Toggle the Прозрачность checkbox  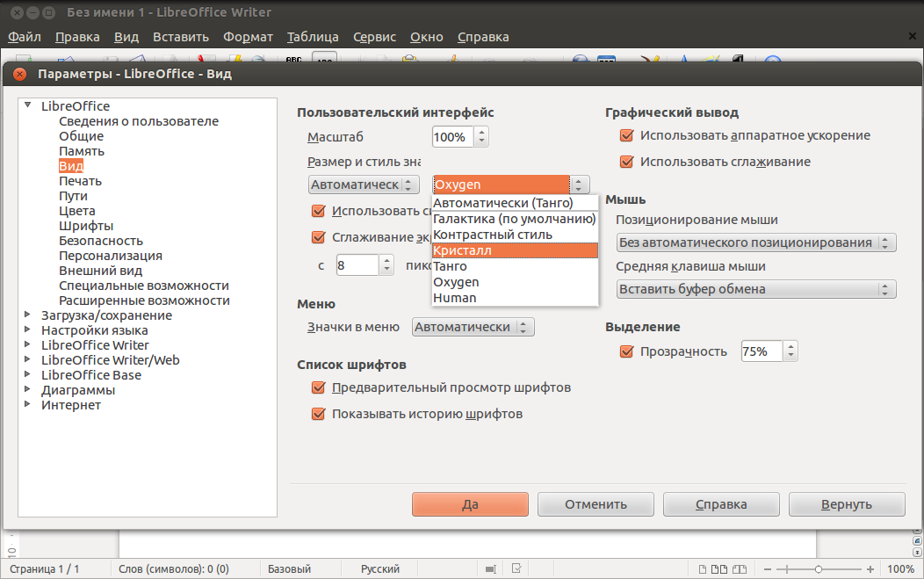tap(627, 351)
